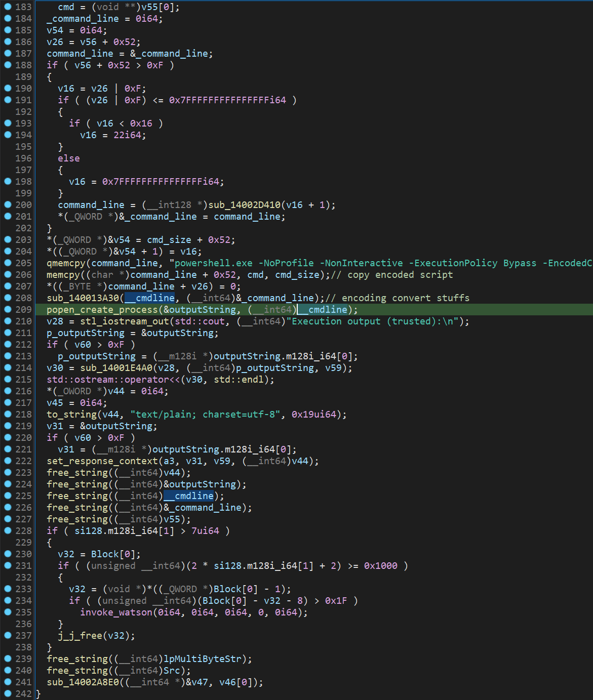Click line number 196
The width and height of the screenshot is (593, 700).
pos(23,158)
